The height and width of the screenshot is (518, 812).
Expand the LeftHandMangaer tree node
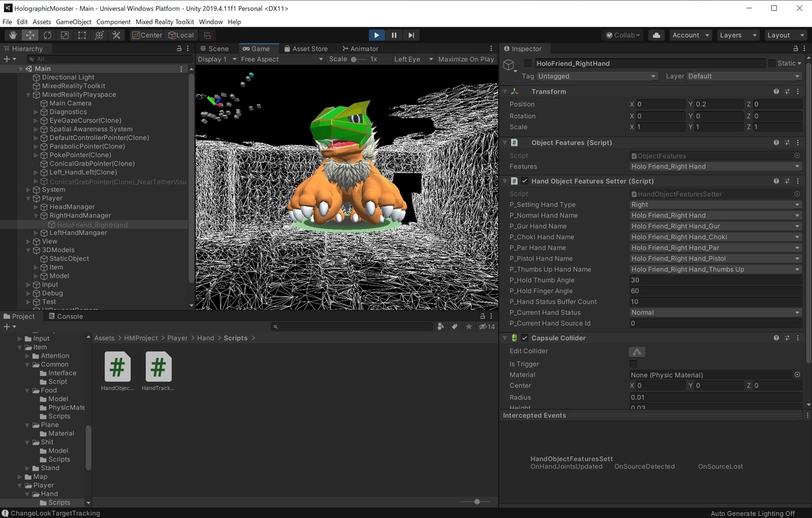point(36,233)
